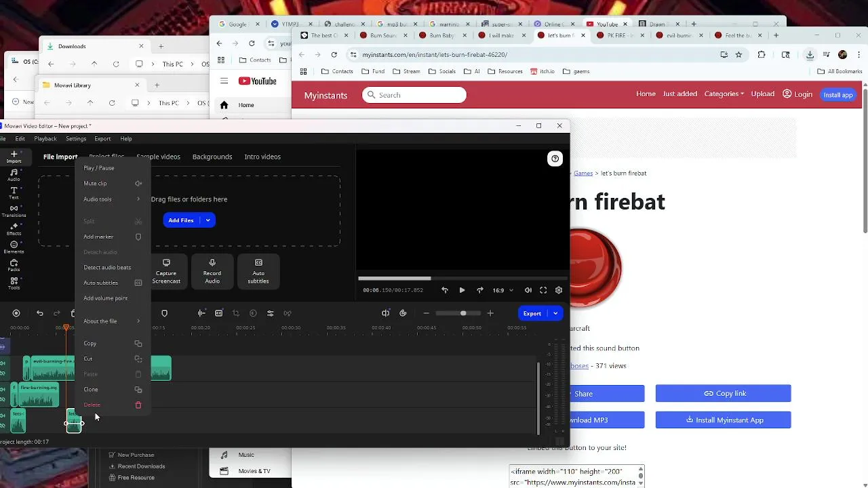
Task: Choose Play / Pause in context menu
Action: pos(113,168)
